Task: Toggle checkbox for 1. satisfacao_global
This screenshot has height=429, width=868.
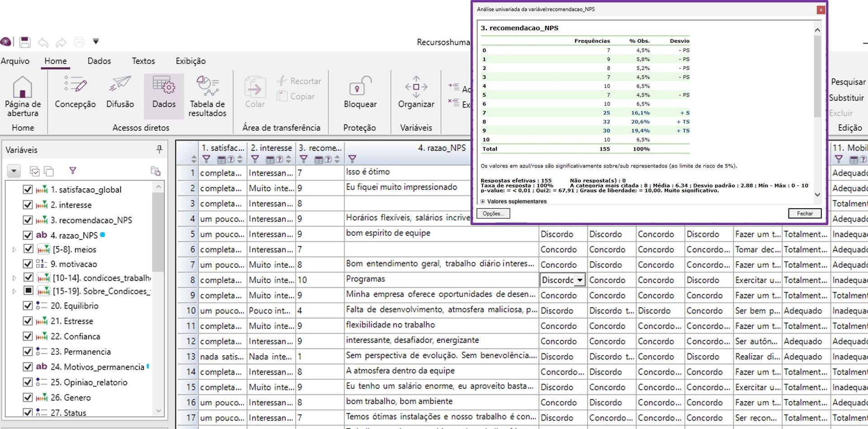Action: tap(28, 190)
